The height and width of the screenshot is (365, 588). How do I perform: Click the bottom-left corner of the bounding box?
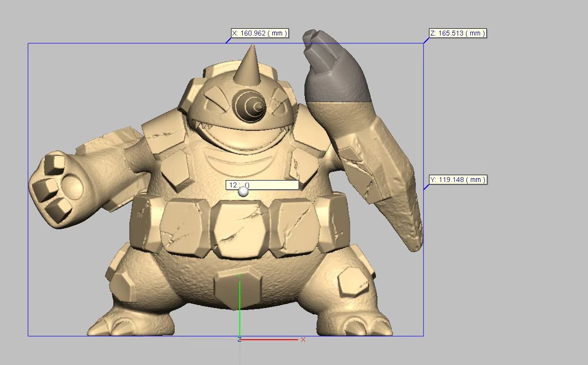point(28,336)
